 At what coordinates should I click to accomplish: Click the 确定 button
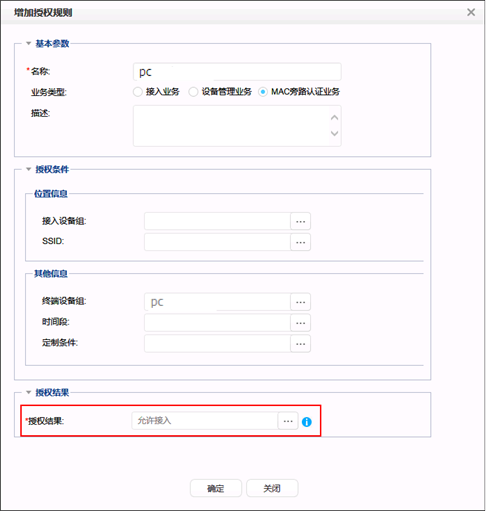(216, 488)
